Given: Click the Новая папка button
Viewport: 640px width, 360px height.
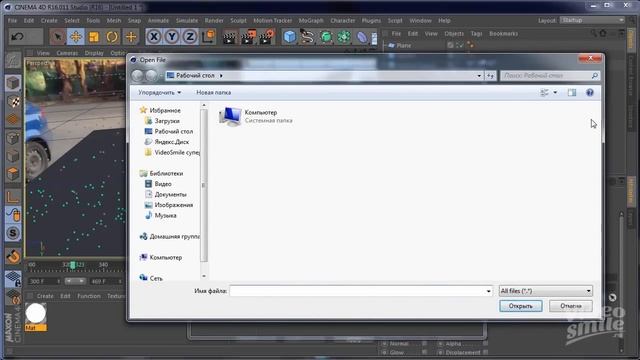Looking at the screenshot, I should (213, 93).
